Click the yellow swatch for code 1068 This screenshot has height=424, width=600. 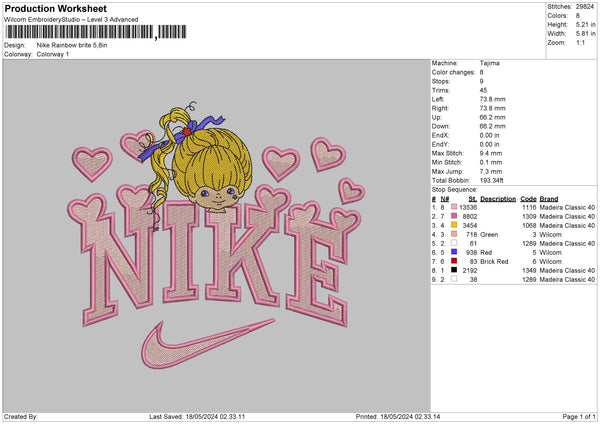click(x=454, y=225)
